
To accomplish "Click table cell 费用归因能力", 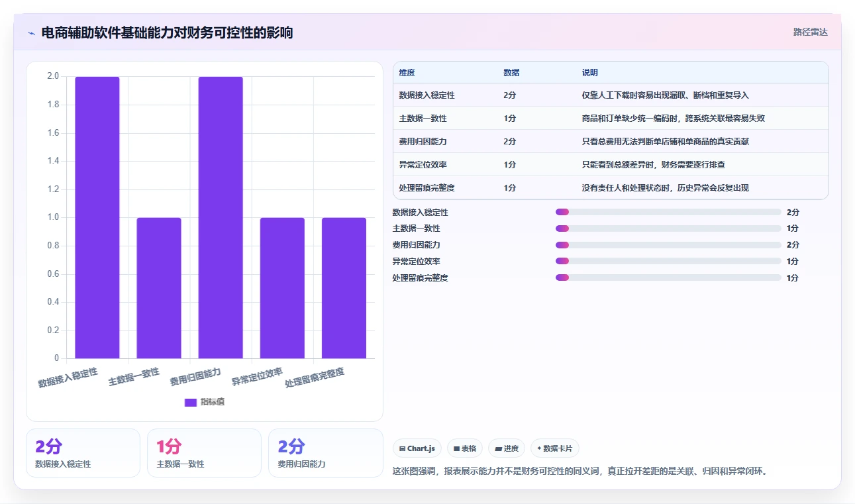I will [423, 142].
